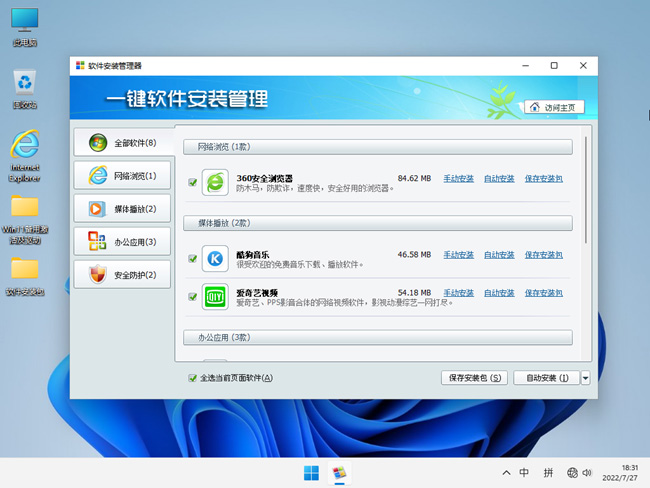Select the 办公应用(3) category tab
Viewport: 650px width, 488px height.
point(122,242)
